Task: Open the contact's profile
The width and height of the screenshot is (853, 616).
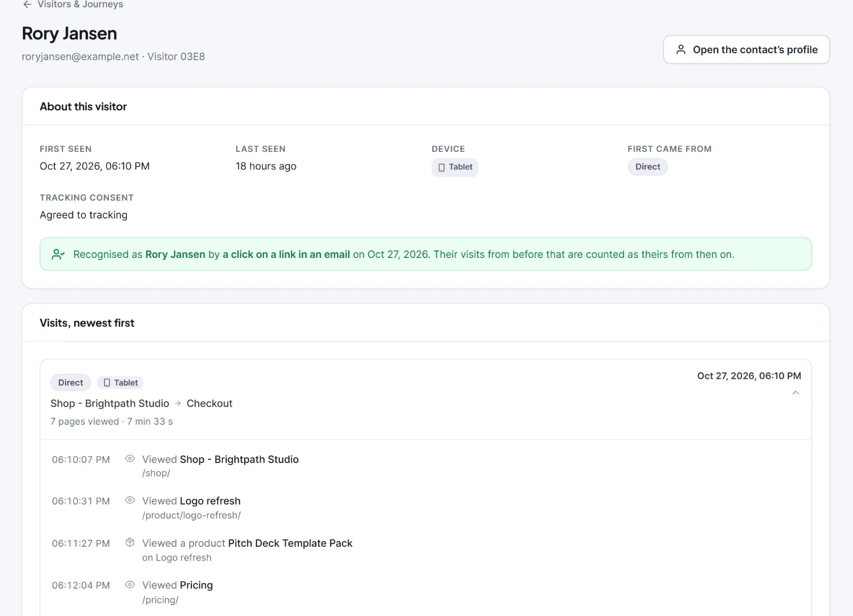Action: pos(746,50)
